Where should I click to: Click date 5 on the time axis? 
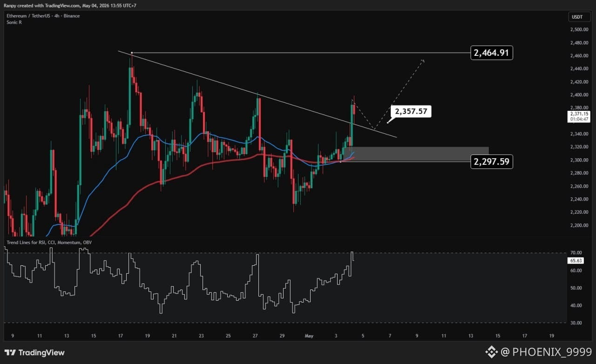[x=364, y=335]
